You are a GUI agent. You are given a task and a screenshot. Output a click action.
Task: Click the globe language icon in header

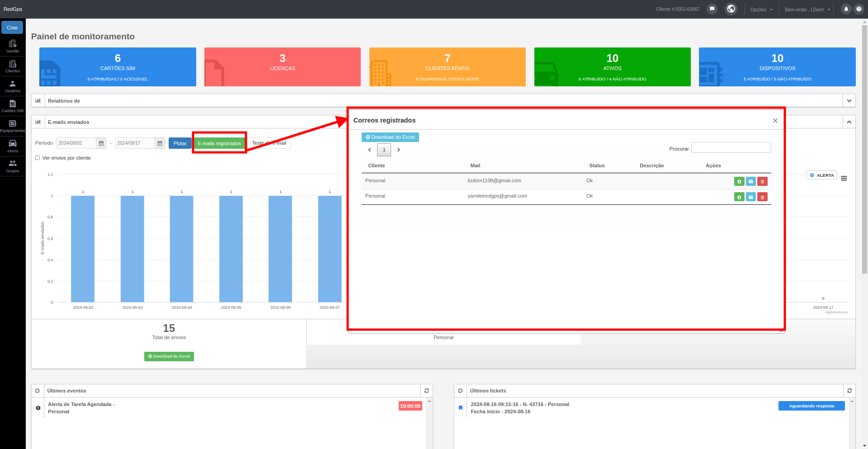[731, 9]
